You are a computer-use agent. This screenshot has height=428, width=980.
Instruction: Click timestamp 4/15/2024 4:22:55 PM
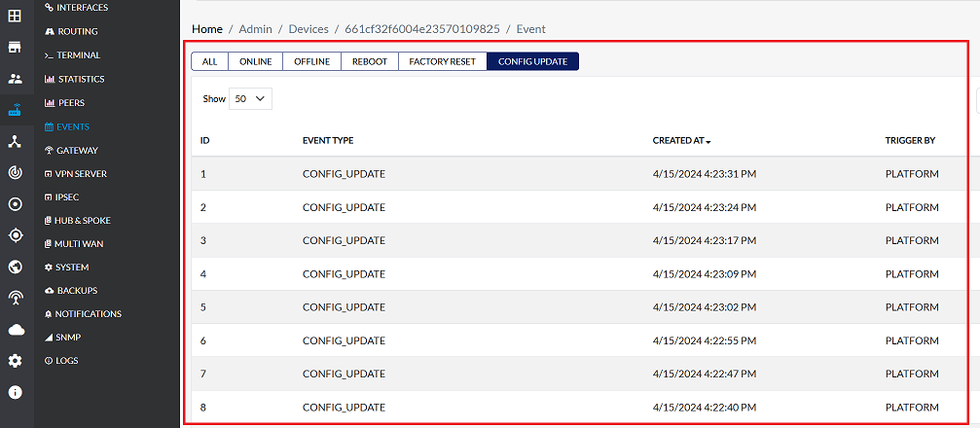coord(705,340)
